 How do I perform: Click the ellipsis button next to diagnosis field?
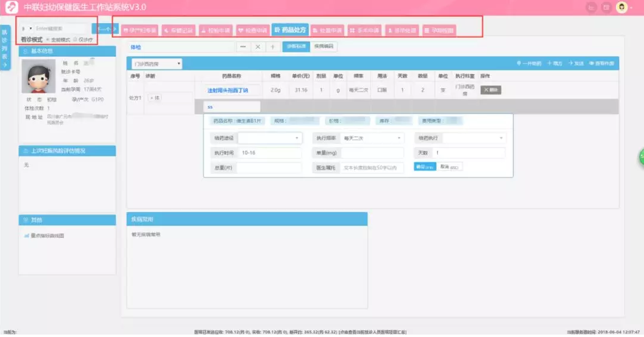243,47
